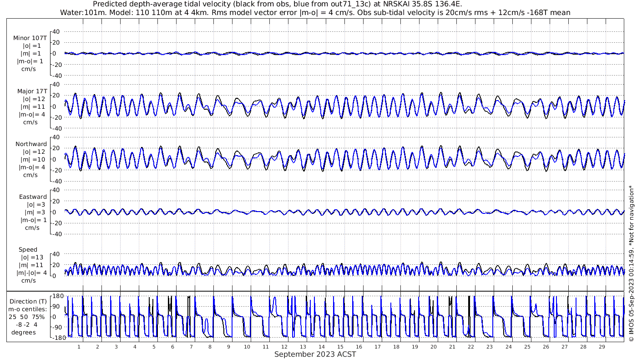Select the 'Minor 107T' panel label
This screenshot has width=637, height=364.
(30, 38)
